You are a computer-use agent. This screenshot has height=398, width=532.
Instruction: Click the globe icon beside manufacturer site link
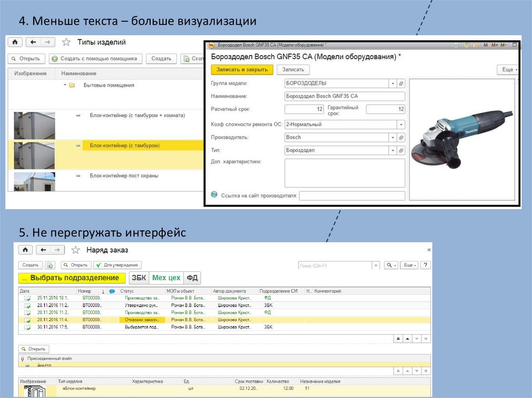(214, 195)
